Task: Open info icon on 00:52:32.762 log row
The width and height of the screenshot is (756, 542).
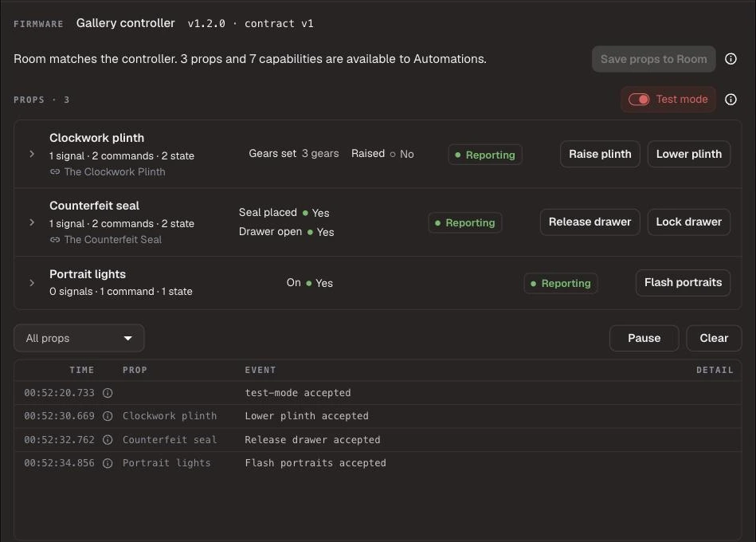Action: tap(108, 440)
